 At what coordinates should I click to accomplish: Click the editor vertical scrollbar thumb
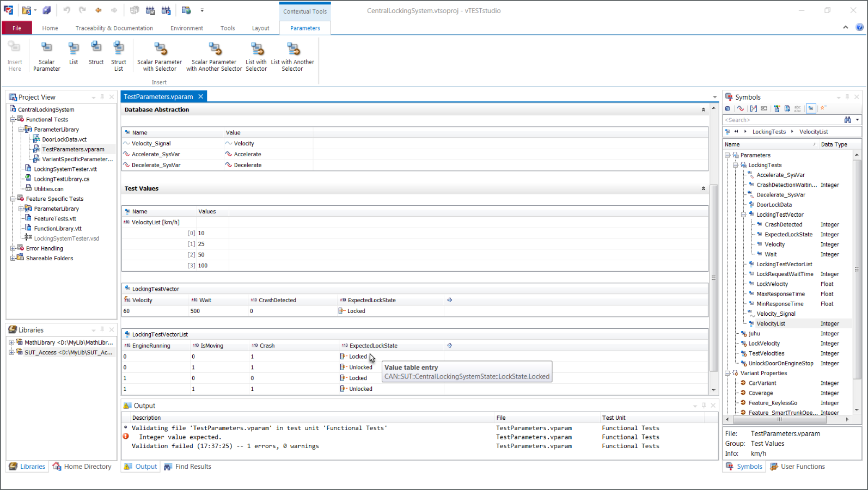tap(713, 278)
